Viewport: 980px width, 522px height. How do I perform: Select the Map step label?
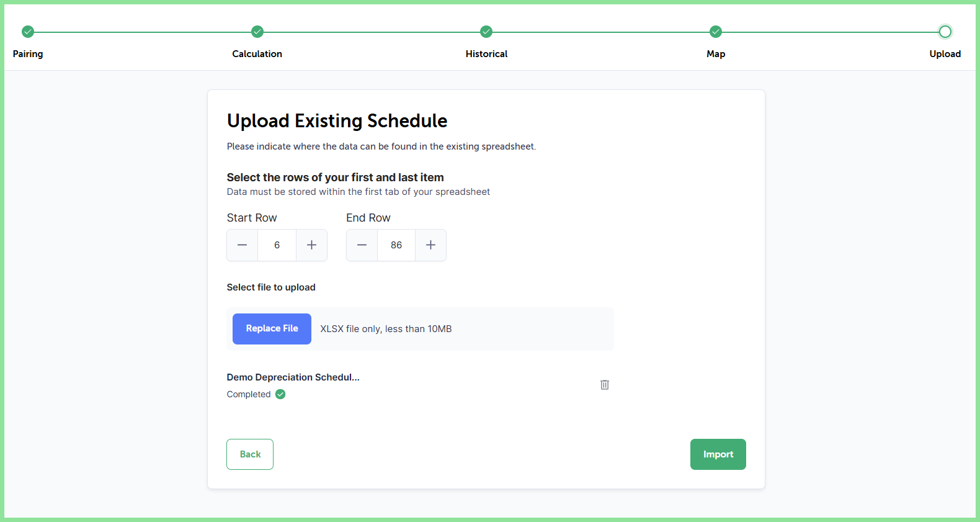coord(716,54)
